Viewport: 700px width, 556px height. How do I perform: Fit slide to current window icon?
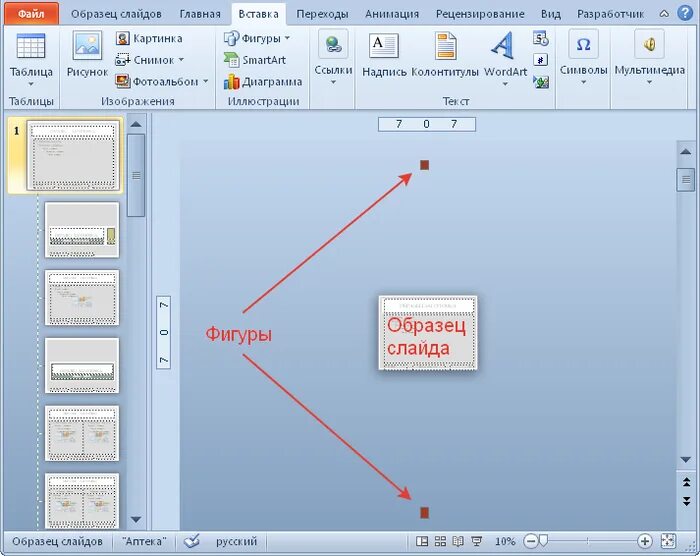[668, 541]
